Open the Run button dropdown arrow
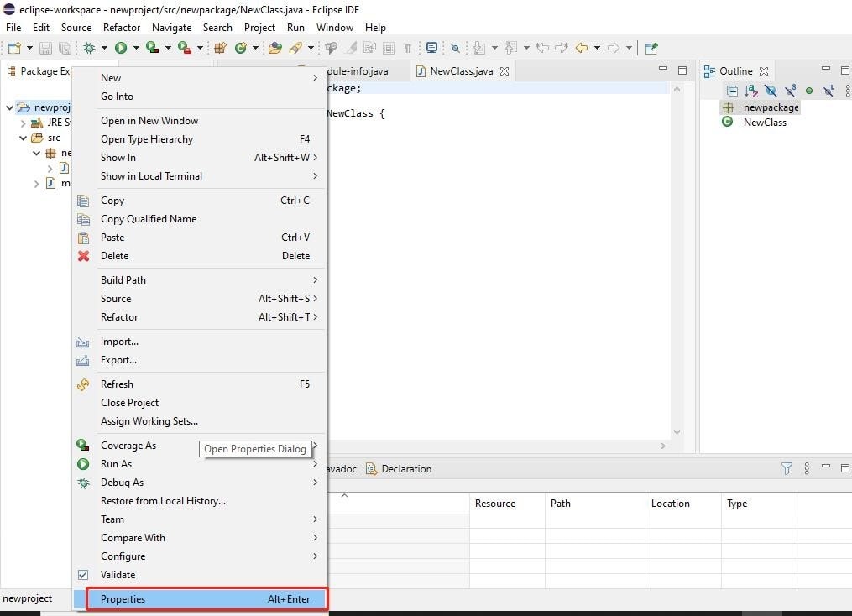Image resolution: width=852 pixels, height=616 pixels. [136, 48]
